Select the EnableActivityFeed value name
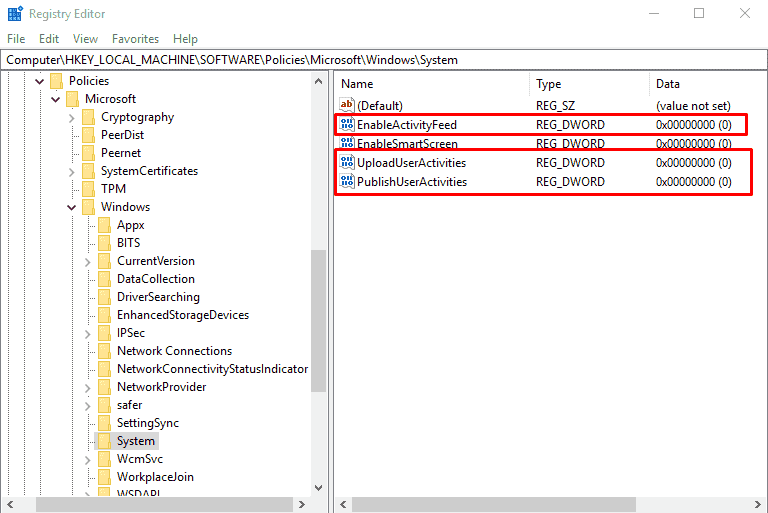The image size is (768, 513). pyautogui.click(x=407, y=125)
